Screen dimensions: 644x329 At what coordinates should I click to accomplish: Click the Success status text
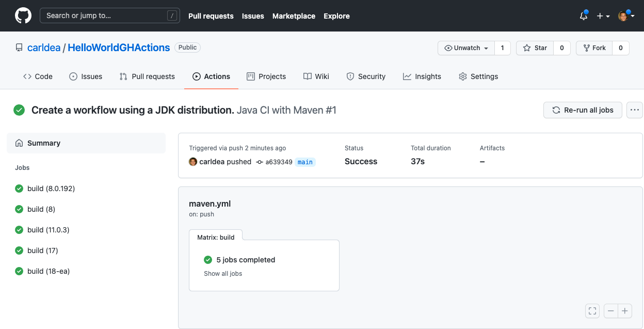361,162
